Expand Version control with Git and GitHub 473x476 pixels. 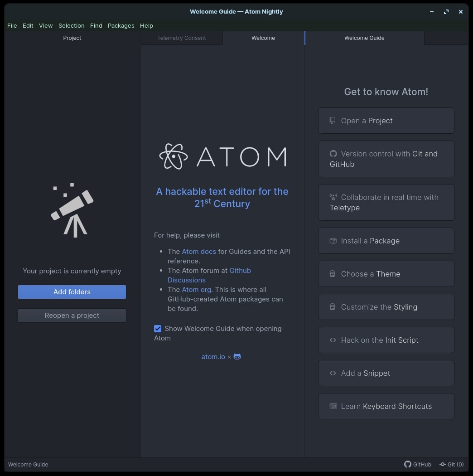(x=386, y=159)
